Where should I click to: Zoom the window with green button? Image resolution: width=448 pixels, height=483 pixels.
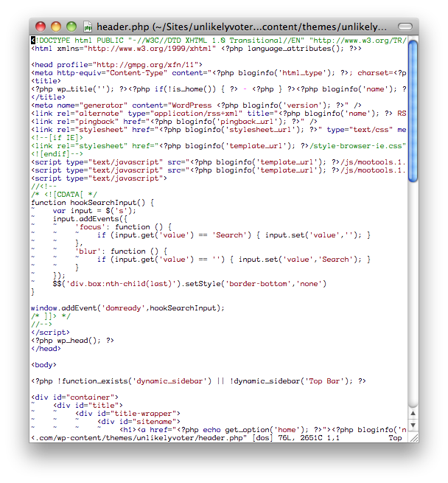pyautogui.click(x=71, y=27)
